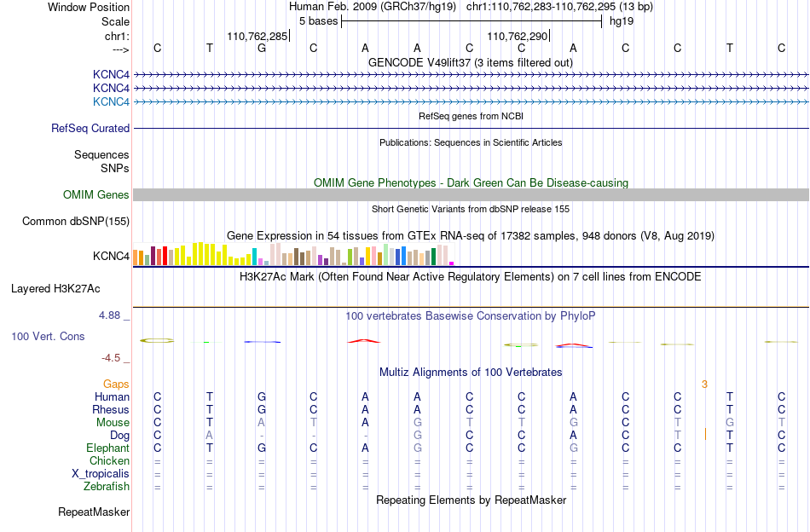Click the 110,762,290 chromosome position marker
This screenshot has height=532, width=810.
[x=518, y=36]
